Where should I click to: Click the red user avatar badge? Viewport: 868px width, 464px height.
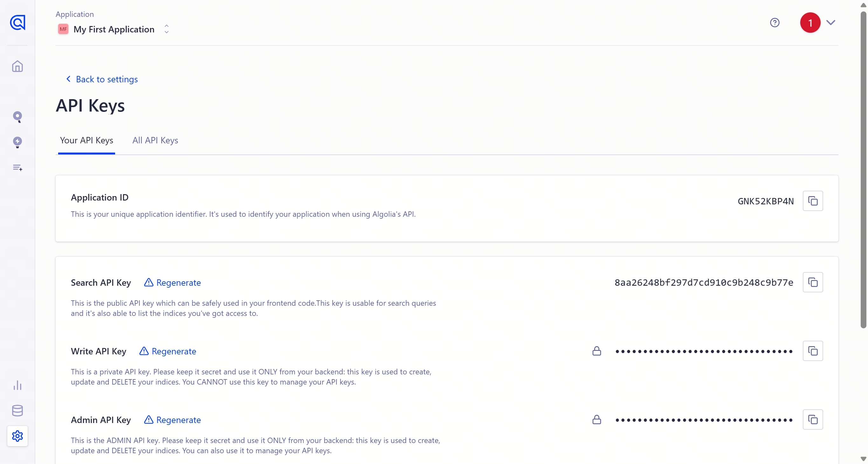(810, 23)
